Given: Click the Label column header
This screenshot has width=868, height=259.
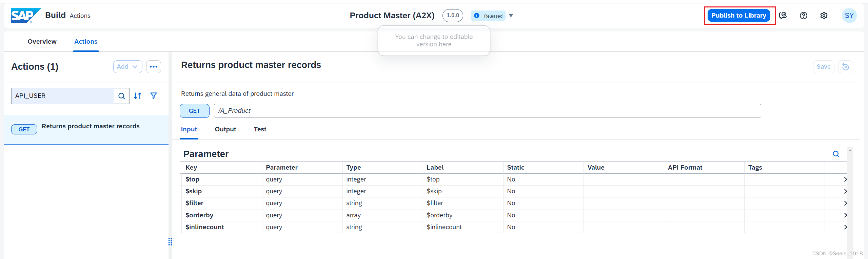Looking at the screenshot, I should (x=463, y=168).
